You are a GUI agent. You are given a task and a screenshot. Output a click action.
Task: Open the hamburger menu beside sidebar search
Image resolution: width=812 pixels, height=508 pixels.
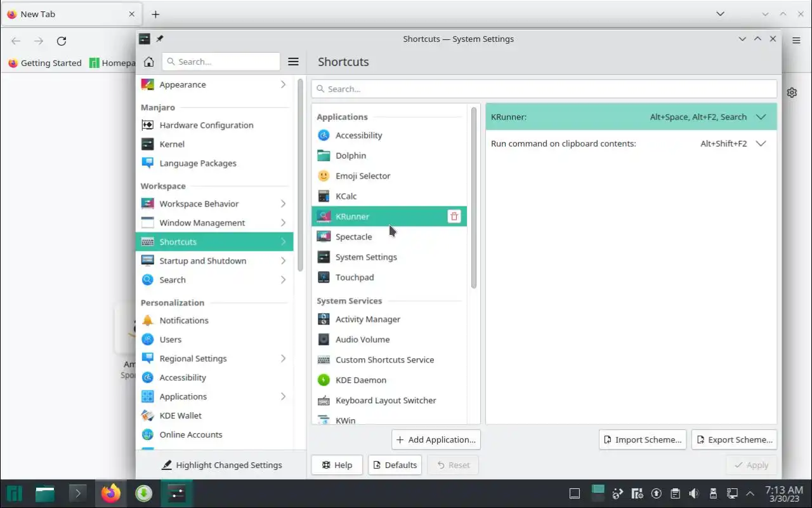[x=293, y=62]
